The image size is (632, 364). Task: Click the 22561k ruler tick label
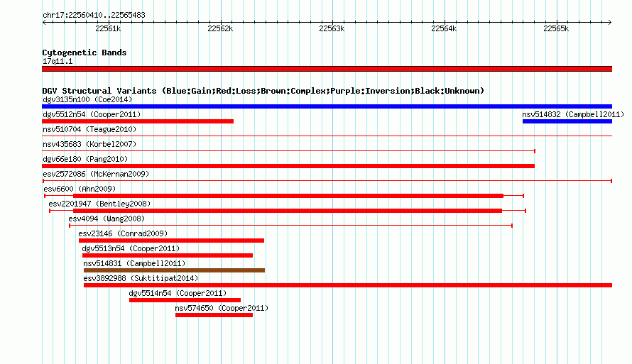108,28
